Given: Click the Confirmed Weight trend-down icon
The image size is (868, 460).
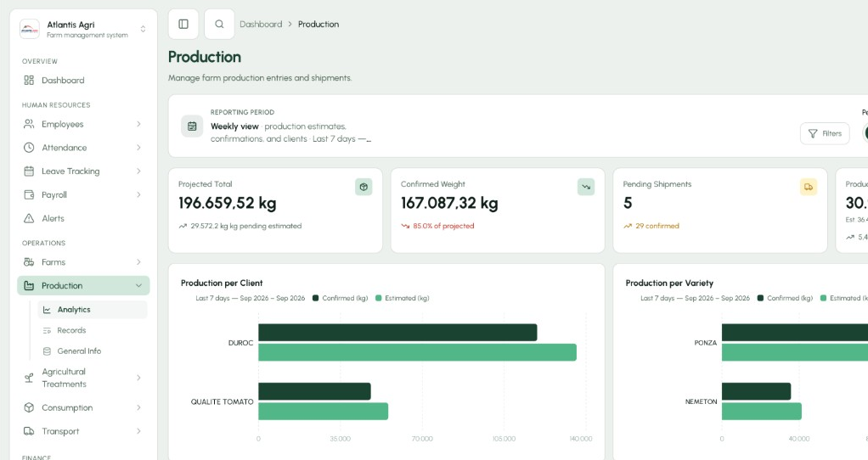Looking at the screenshot, I should click(x=586, y=187).
